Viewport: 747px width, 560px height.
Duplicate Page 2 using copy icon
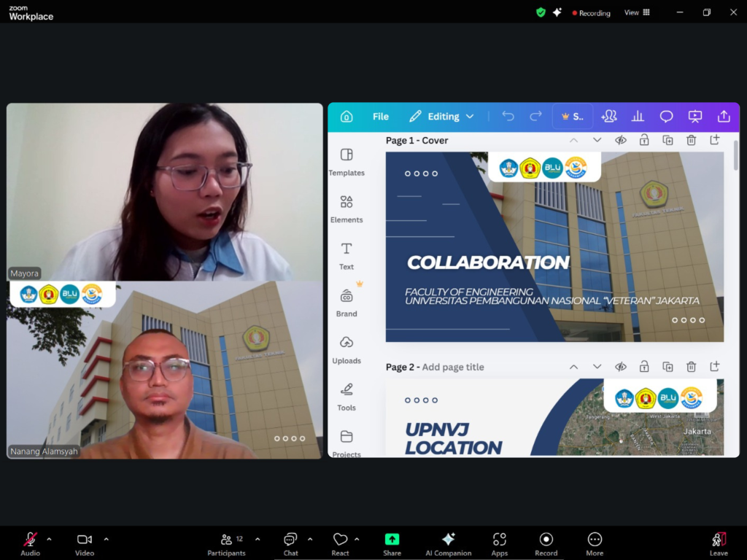point(667,367)
